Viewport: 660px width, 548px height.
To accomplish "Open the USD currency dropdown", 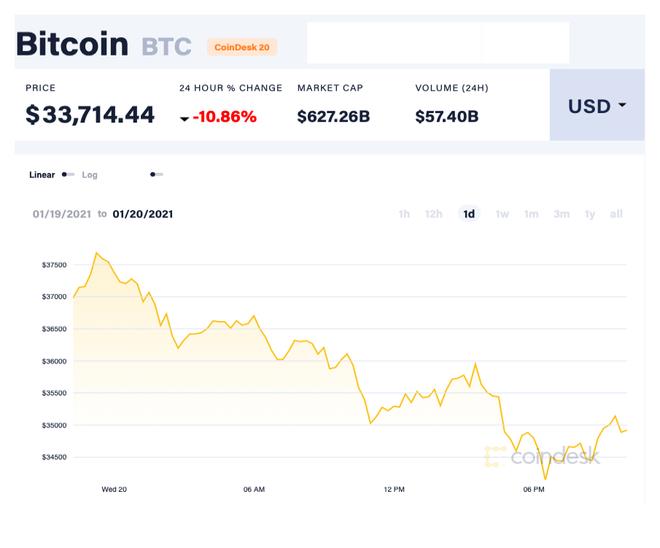I will pyautogui.click(x=597, y=105).
